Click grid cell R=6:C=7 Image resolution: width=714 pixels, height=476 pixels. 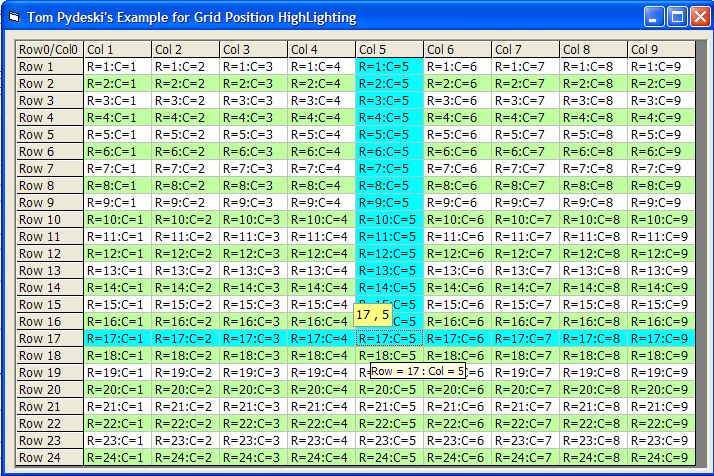pyautogui.click(x=525, y=151)
